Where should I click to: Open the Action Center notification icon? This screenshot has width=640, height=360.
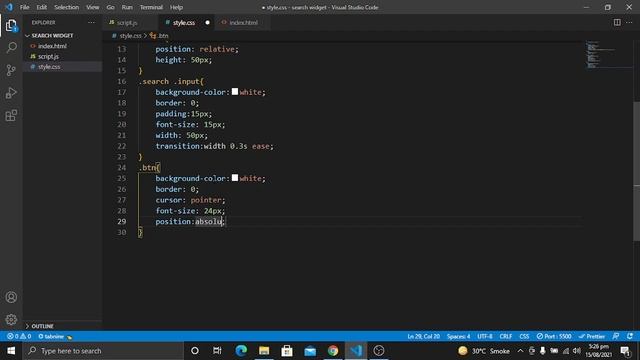point(625,351)
